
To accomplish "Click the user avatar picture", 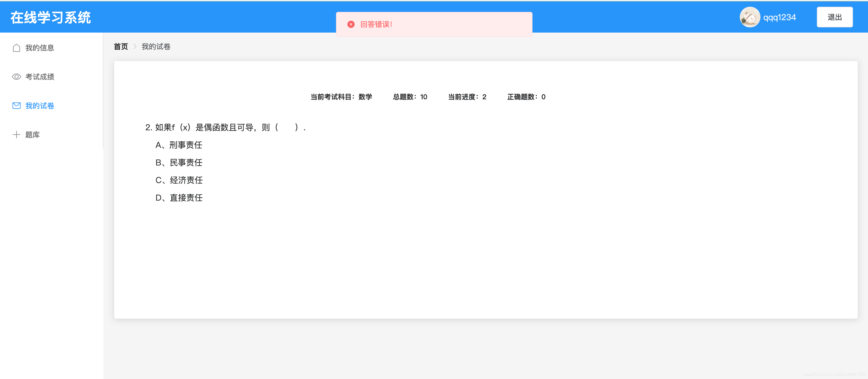I will click(x=749, y=17).
